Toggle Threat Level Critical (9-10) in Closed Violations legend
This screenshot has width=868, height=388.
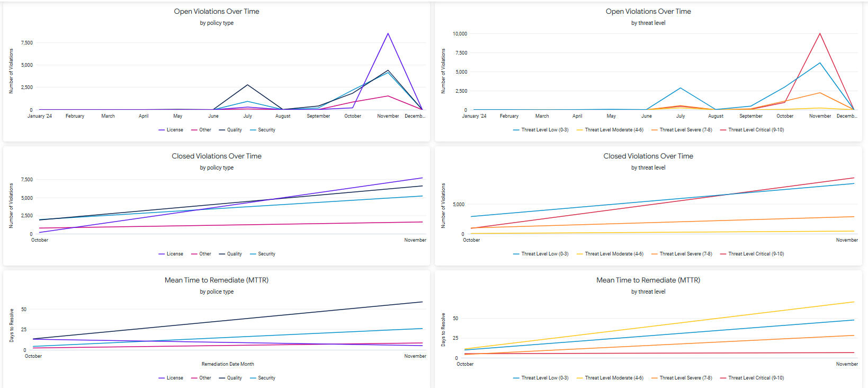(x=752, y=254)
